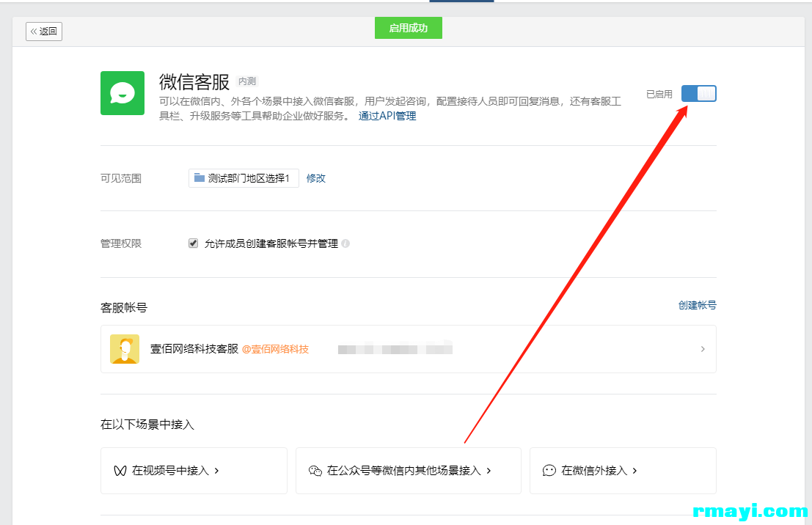Screen dimensions: 812x525
Task: Click the green 微信客服 app icon
Action: 122,93
